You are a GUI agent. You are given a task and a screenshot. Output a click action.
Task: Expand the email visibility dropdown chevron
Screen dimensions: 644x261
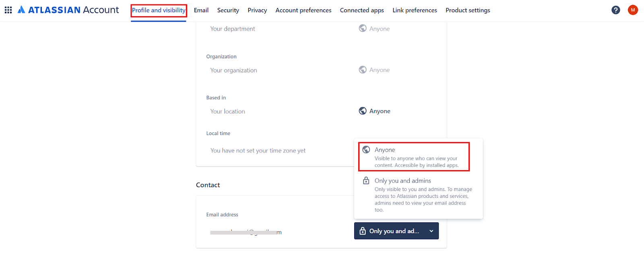[431, 231]
